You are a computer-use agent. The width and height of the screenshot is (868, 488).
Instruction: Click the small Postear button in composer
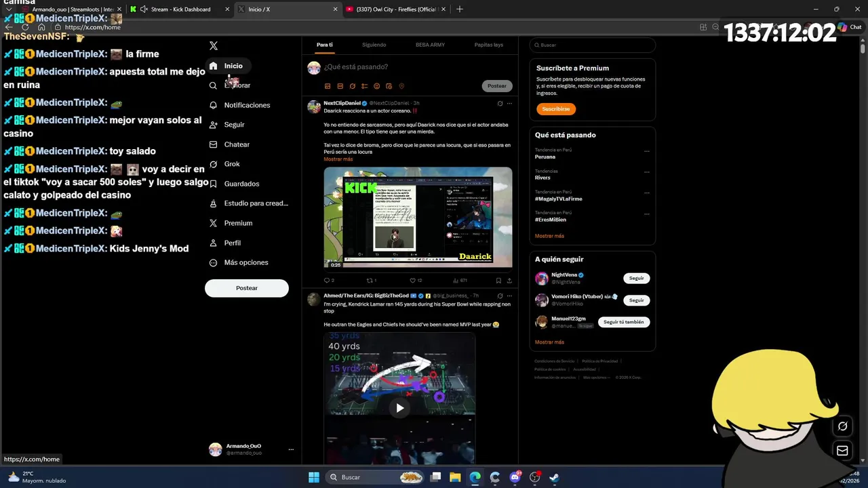(x=497, y=86)
